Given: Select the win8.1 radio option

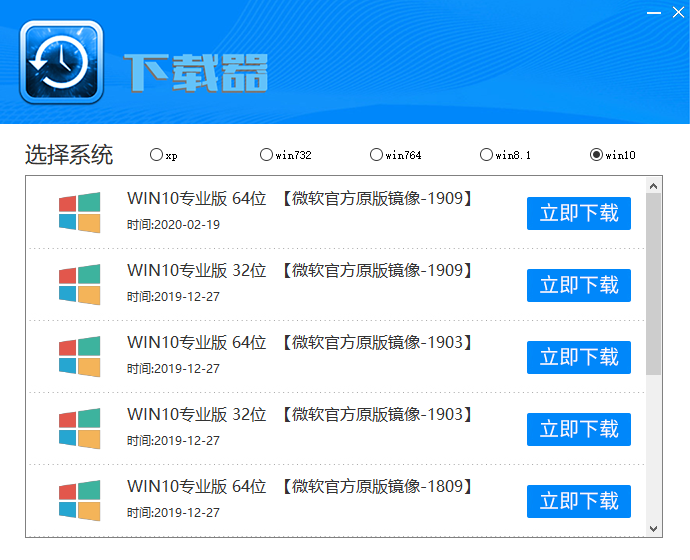Looking at the screenshot, I should [486, 155].
